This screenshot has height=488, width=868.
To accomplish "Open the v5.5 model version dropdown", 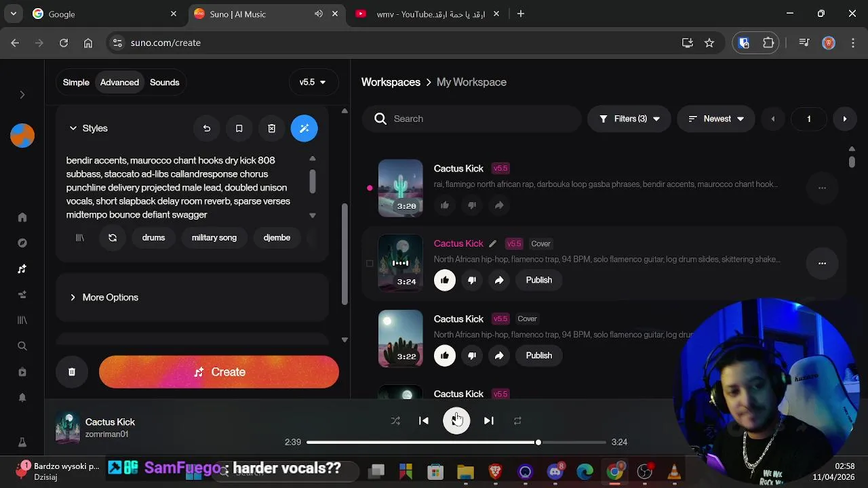I will tap(313, 83).
